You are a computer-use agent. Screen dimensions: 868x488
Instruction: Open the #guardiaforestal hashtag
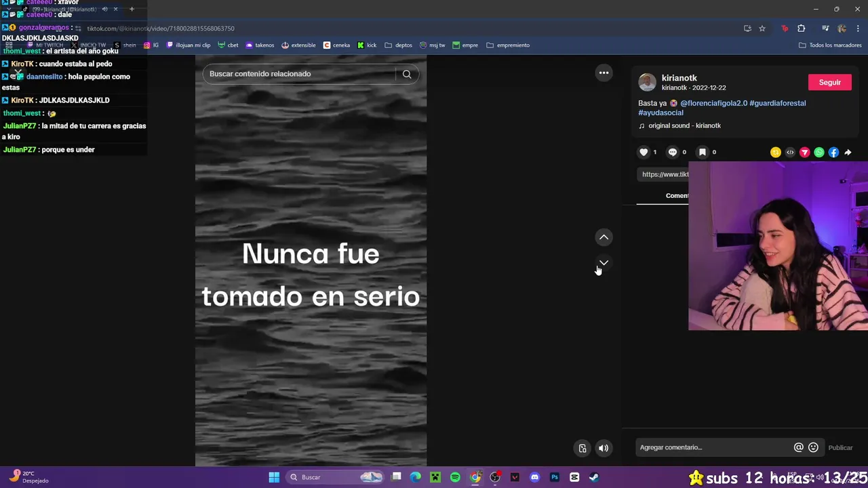777,103
